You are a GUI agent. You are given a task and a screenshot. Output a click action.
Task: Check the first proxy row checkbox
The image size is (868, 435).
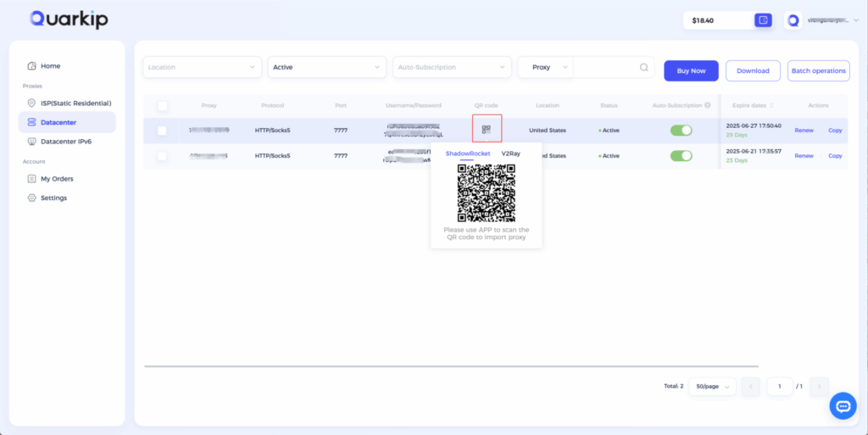point(162,131)
